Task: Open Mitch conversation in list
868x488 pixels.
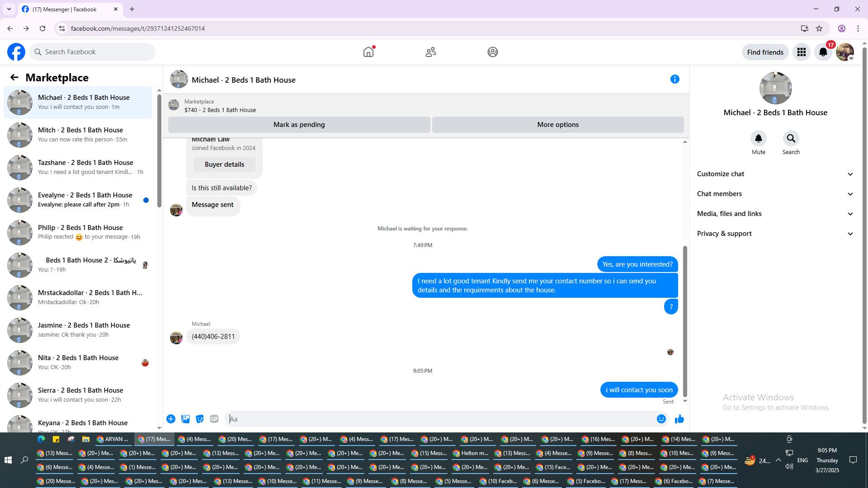Action: [78, 135]
